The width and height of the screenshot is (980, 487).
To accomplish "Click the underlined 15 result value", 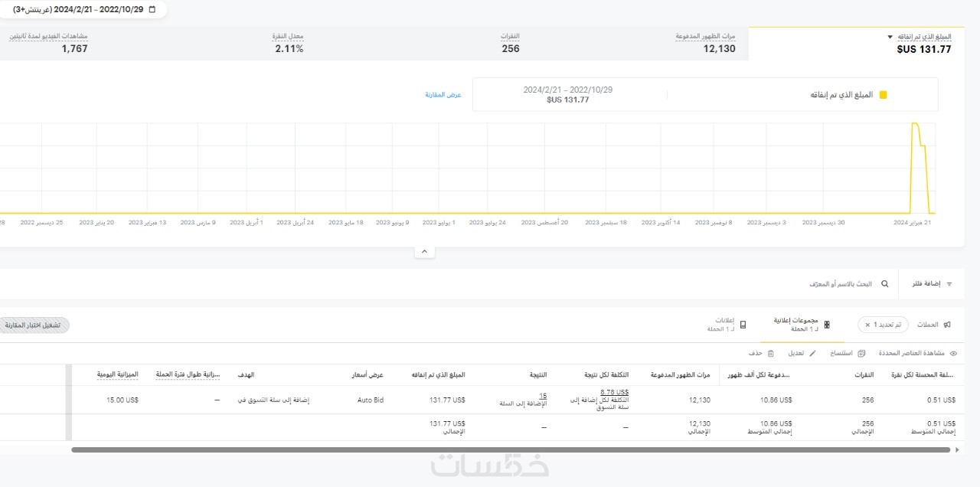I will tap(543, 396).
